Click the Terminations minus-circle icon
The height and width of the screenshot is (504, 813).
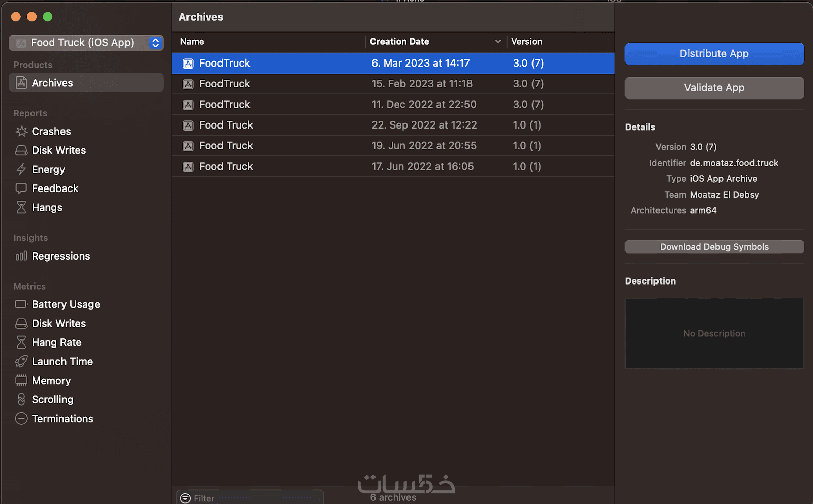point(21,419)
